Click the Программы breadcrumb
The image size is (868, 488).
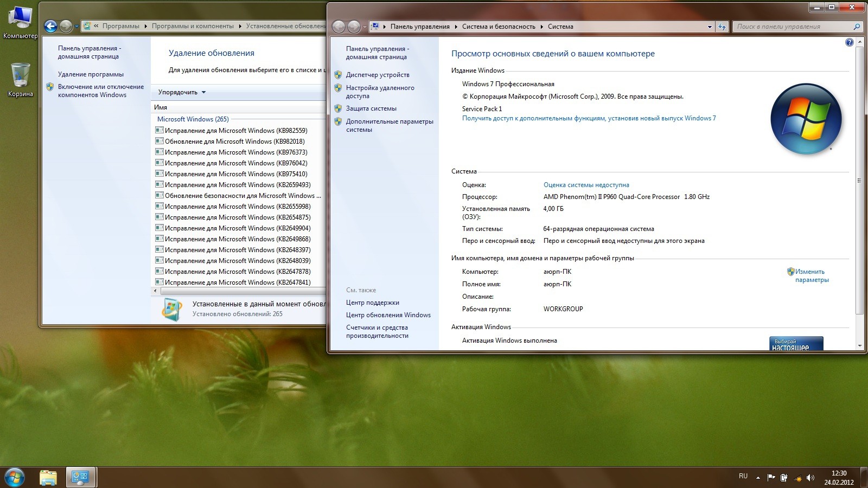(120, 26)
